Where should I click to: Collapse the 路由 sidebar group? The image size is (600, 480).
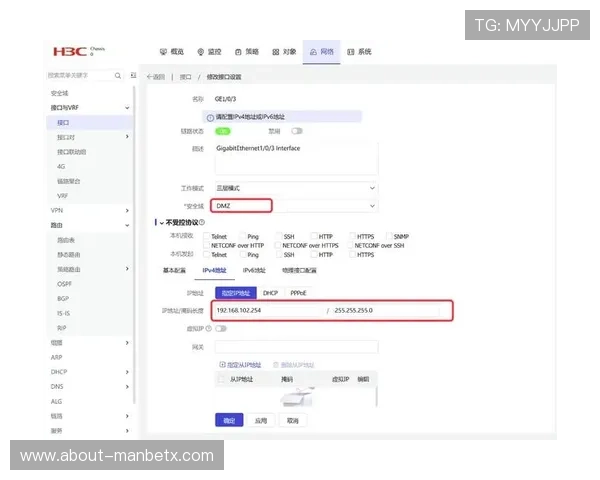[x=127, y=225]
